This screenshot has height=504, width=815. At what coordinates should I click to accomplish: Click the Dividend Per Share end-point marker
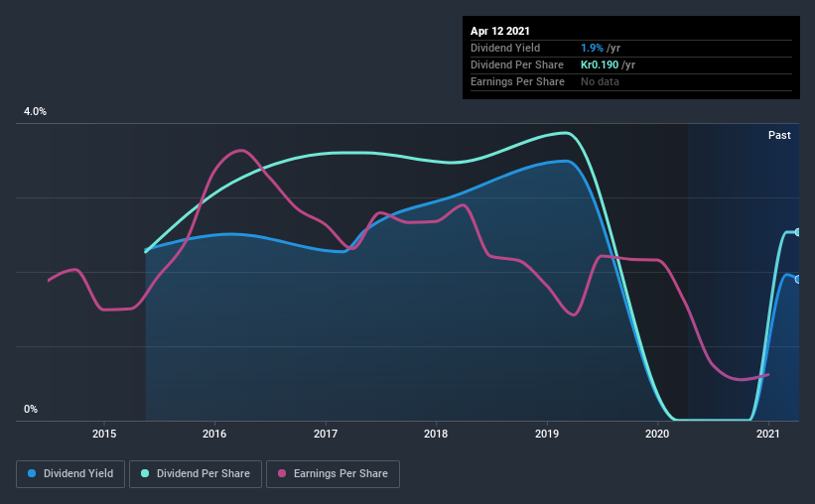coord(797,232)
